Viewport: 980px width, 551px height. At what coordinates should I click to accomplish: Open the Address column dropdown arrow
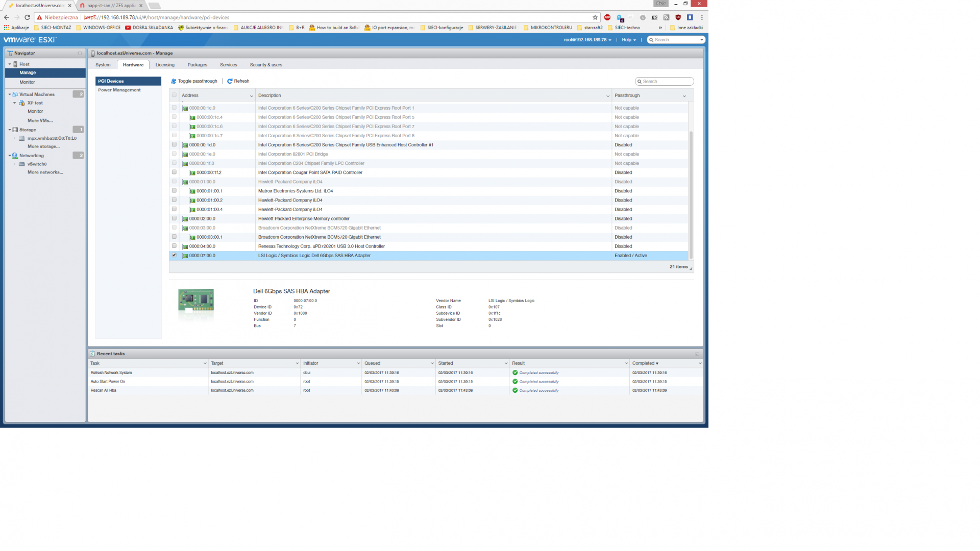pyautogui.click(x=251, y=96)
